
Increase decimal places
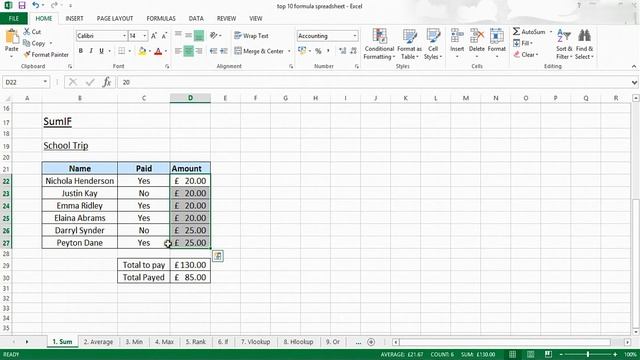tap(342, 51)
